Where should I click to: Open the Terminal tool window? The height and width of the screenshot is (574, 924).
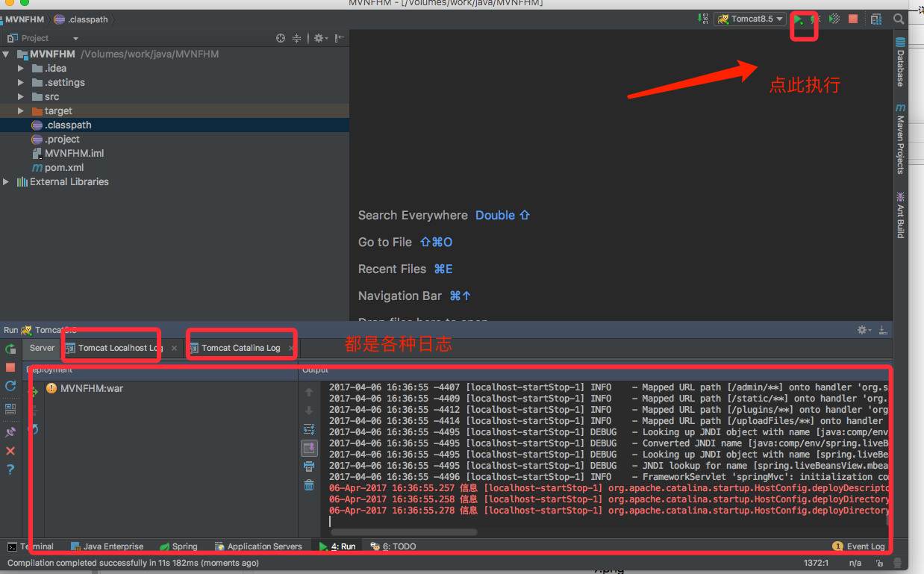[31, 546]
